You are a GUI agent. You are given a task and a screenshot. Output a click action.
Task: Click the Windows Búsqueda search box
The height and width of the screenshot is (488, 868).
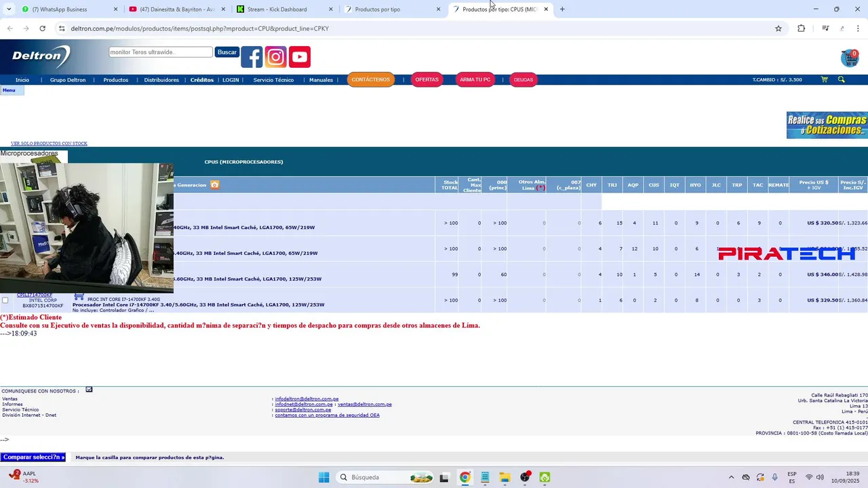[384, 477]
